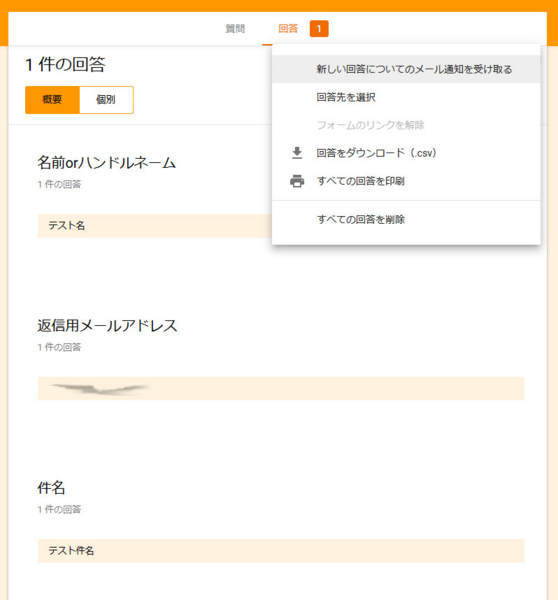Click the 1 件の回答 page title
Screen dimensions: 558x600
[65, 64]
